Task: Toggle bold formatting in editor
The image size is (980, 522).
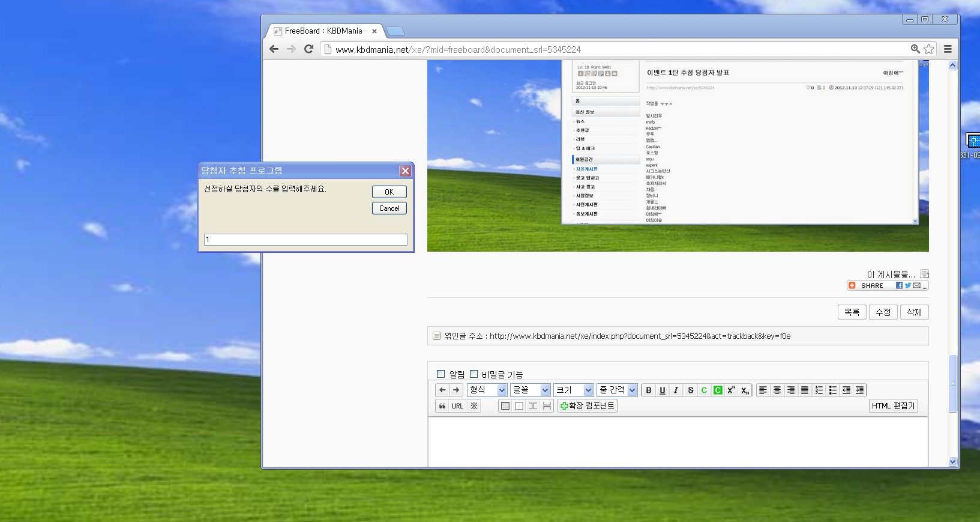Action: pos(648,390)
